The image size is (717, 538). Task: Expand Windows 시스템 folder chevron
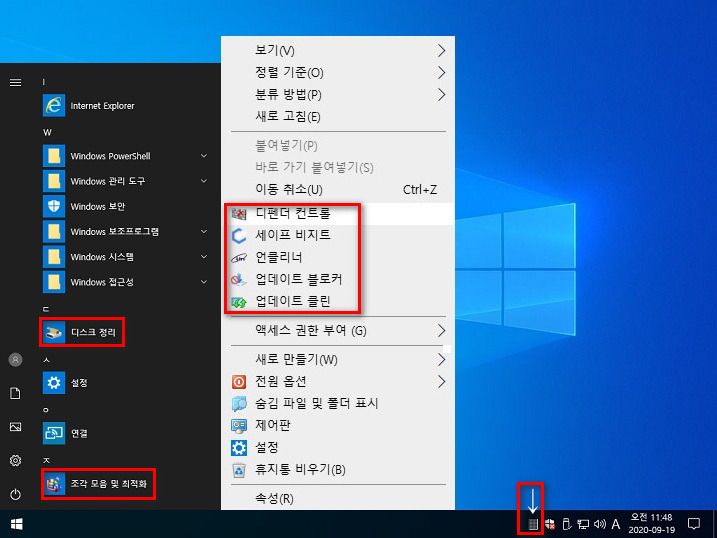pos(204,256)
